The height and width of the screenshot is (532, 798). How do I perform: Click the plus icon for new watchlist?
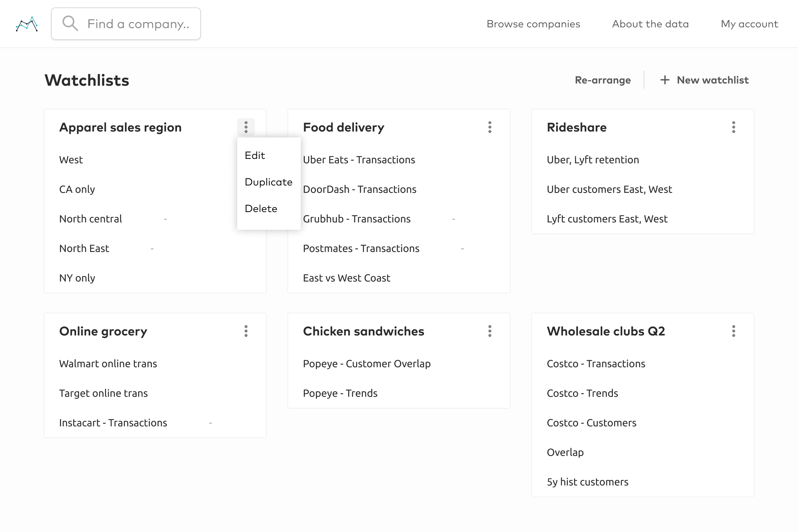(x=665, y=80)
